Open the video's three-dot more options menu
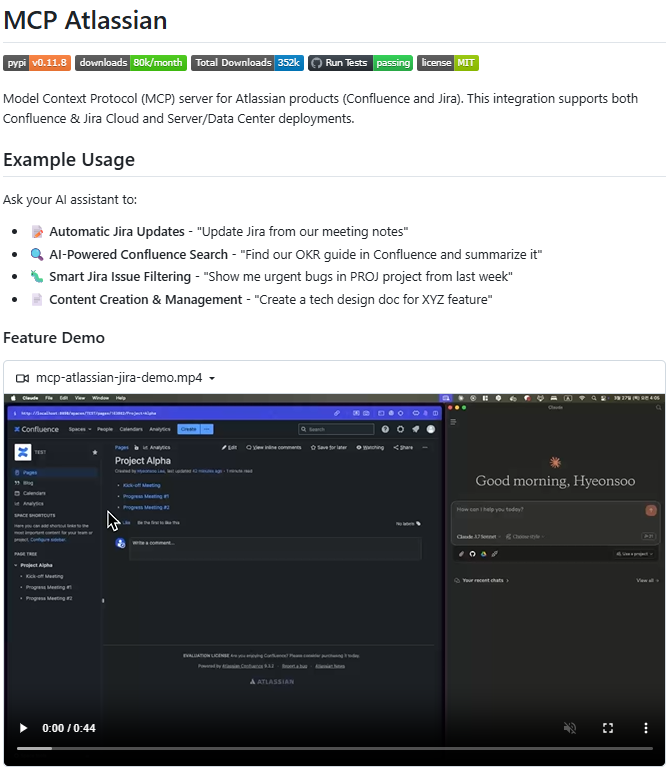The height and width of the screenshot is (770, 671). tap(646, 728)
